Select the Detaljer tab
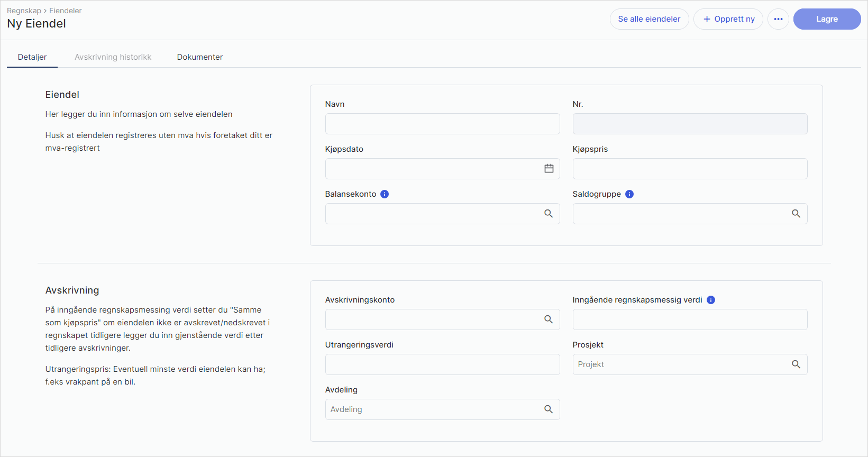 point(32,57)
